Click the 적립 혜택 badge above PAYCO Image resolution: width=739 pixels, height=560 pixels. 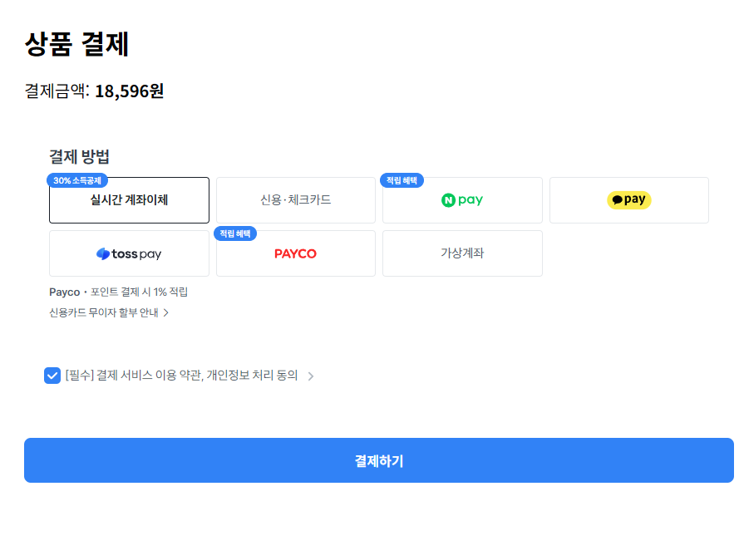click(235, 233)
